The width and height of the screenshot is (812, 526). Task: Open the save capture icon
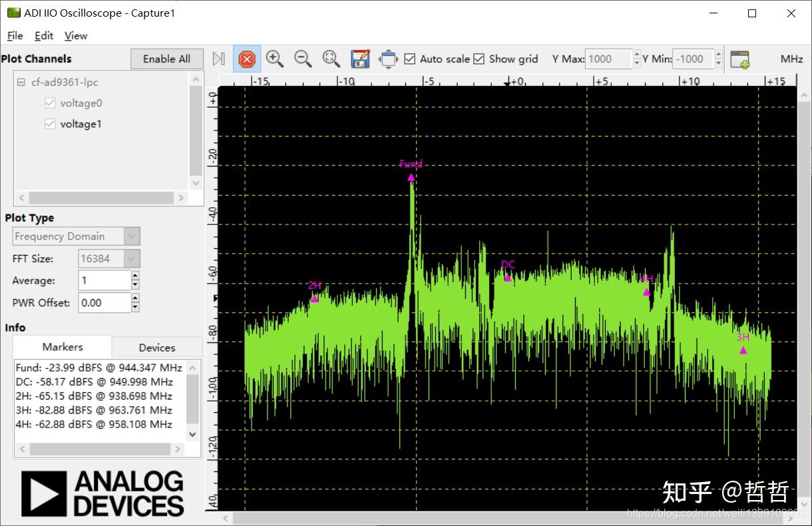coord(359,59)
